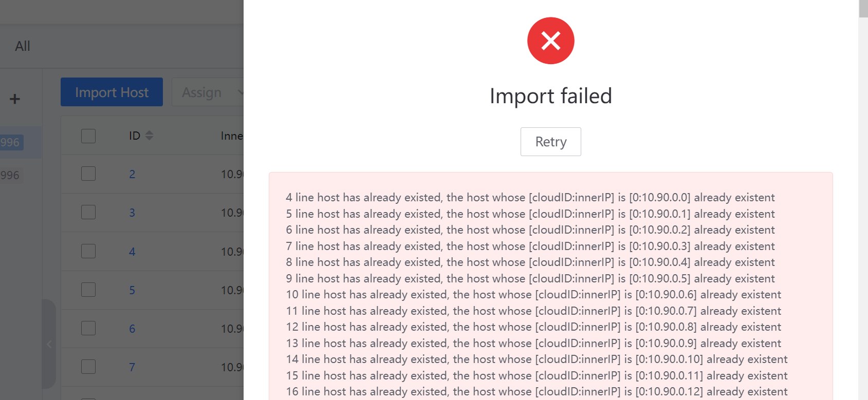Select the error line mentioning 10.90.0.0
Image resolution: width=868 pixels, height=400 pixels.
529,197
